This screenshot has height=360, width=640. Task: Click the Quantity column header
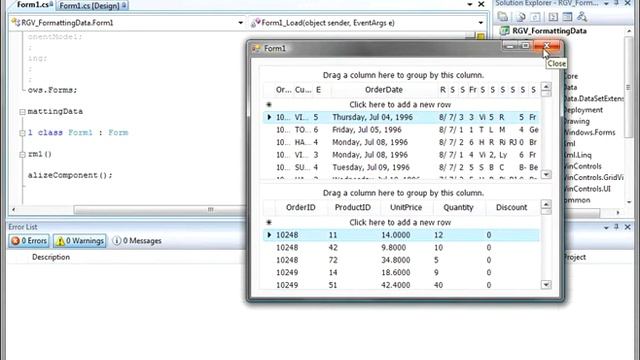click(x=458, y=207)
